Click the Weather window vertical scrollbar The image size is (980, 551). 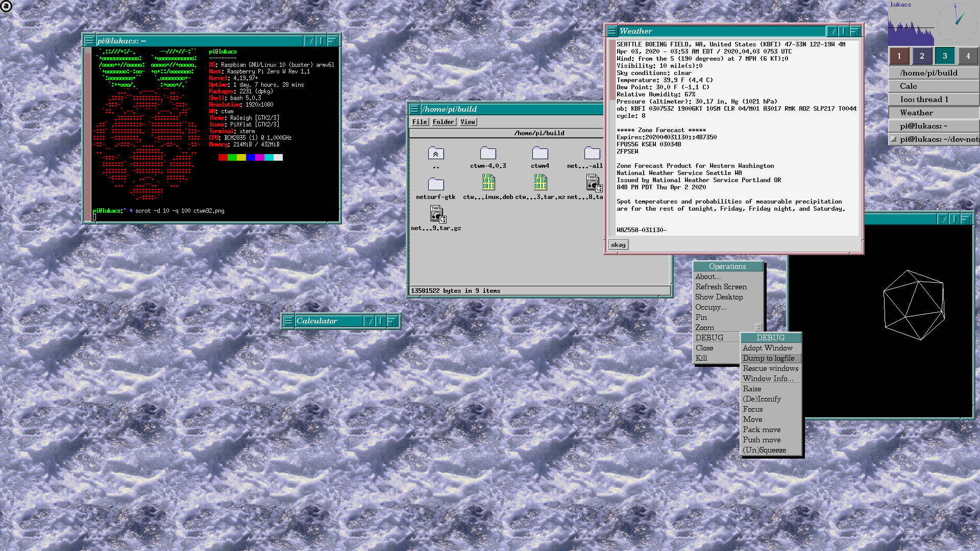pos(612,138)
